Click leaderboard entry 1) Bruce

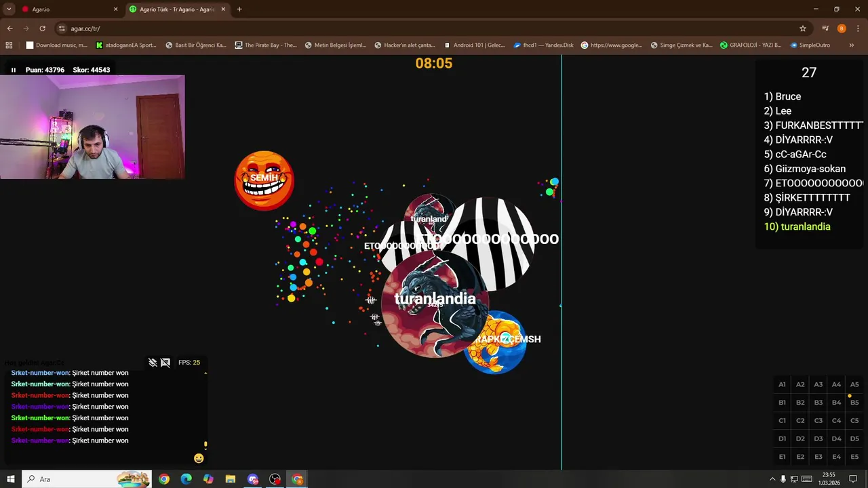coord(783,96)
